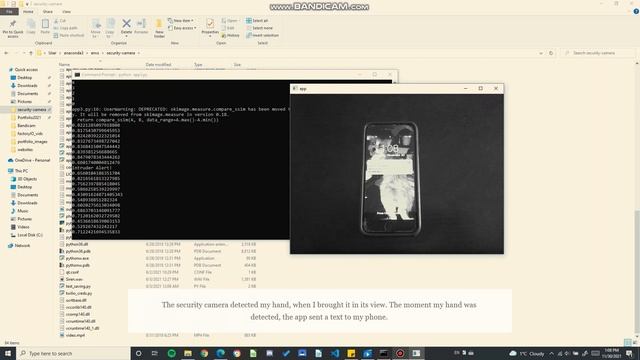Select the Siren.wav file
640x360 pixels.
[x=74, y=279]
